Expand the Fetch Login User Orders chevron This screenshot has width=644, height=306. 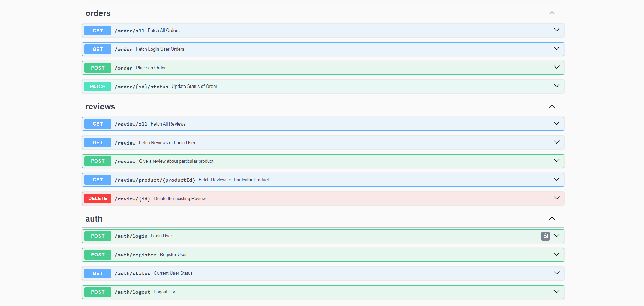[557, 49]
